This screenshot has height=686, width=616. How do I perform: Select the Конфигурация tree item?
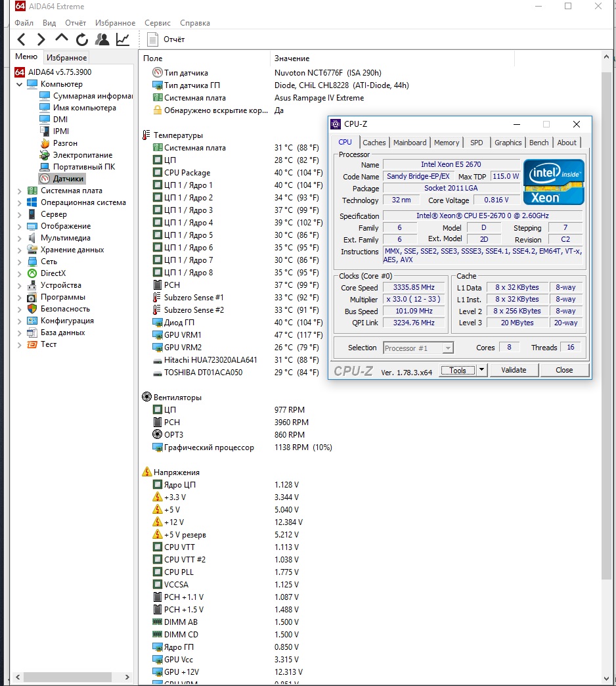60,321
